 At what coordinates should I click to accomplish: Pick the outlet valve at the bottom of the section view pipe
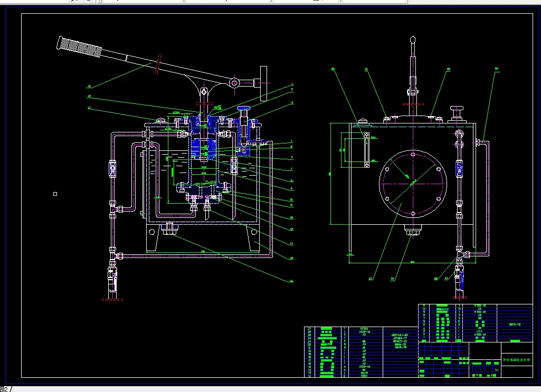tap(112, 280)
